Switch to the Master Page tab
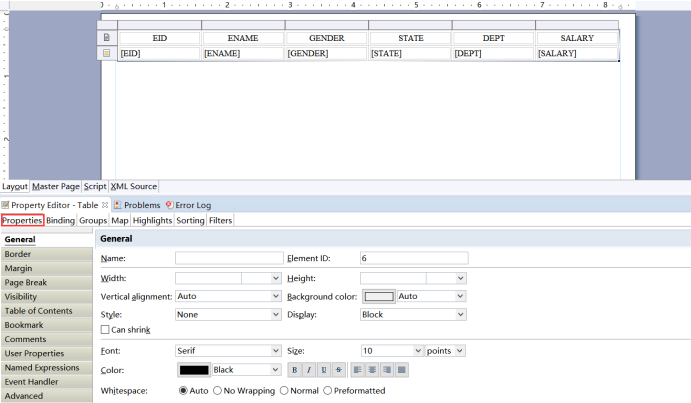691x403 pixels. (x=56, y=187)
